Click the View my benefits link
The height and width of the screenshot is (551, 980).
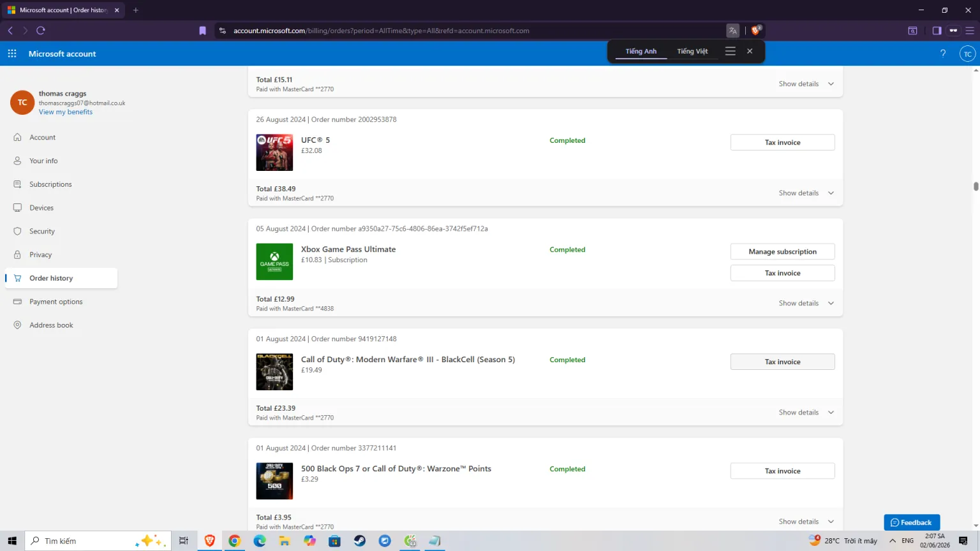pos(66,112)
